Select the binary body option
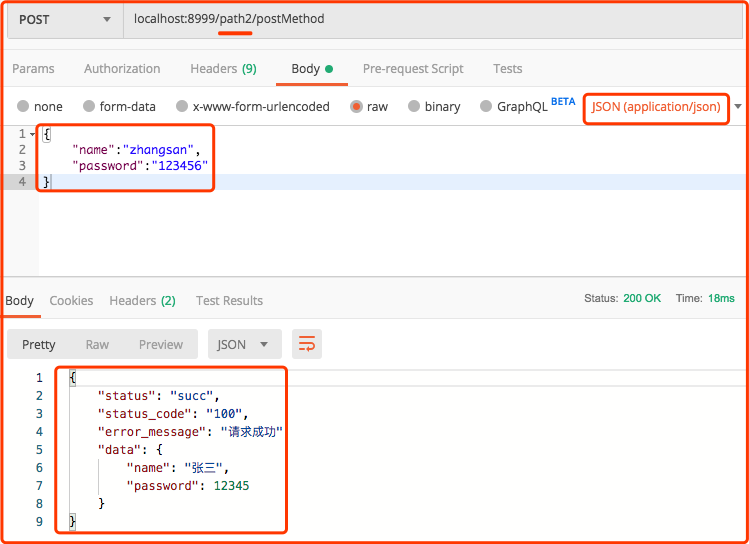Screen dimensions: 749x544 pyautogui.click(x=414, y=106)
